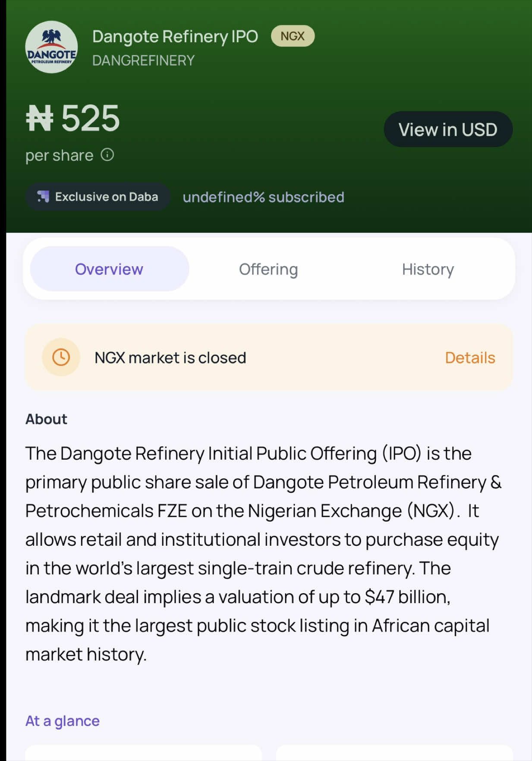Open the Overview tab
The height and width of the screenshot is (761, 532).
[x=109, y=269]
